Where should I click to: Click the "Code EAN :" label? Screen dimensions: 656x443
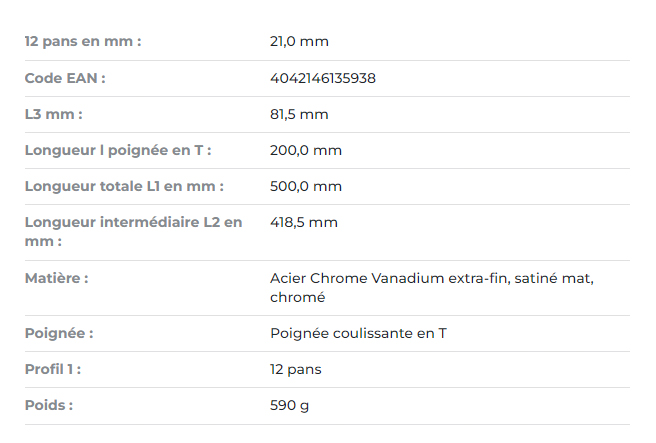65,78
